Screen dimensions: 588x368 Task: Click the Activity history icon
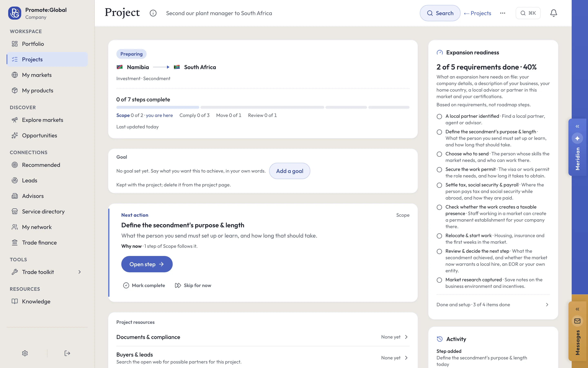click(440, 339)
